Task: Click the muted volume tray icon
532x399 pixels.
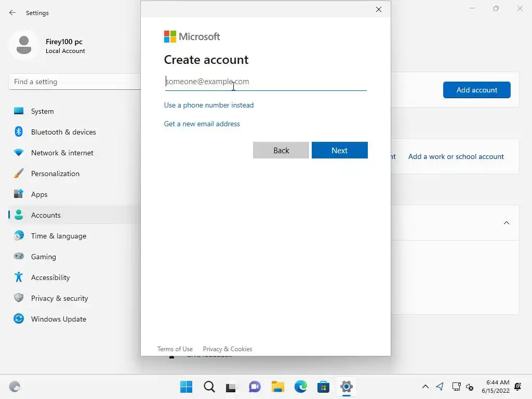Action: coord(470,387)
